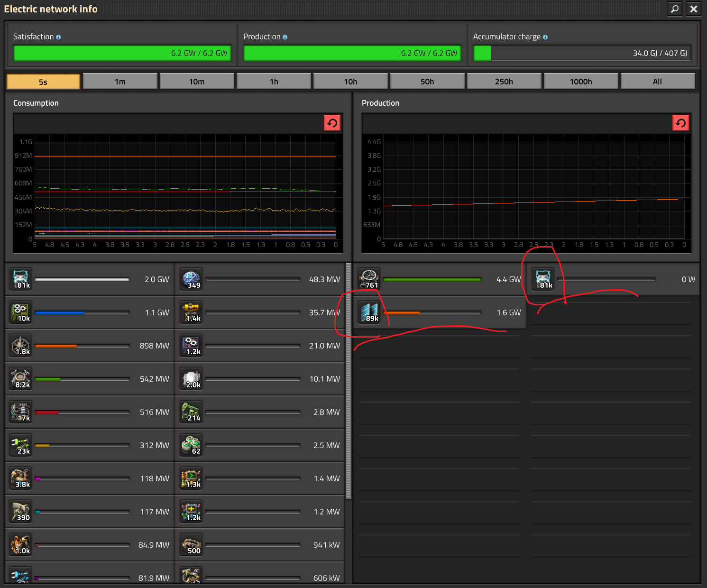Choose the 23k inserter icon at 312 MW
This screenshot has width=707, height=588.
[x=21, y=445]
